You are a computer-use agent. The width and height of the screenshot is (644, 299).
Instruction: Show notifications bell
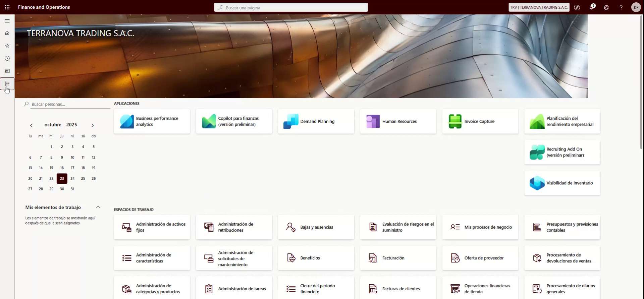pos(592,7)
